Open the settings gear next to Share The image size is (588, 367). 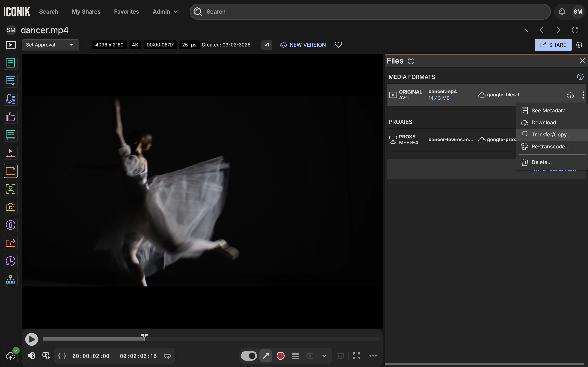(x=579, y=45)
